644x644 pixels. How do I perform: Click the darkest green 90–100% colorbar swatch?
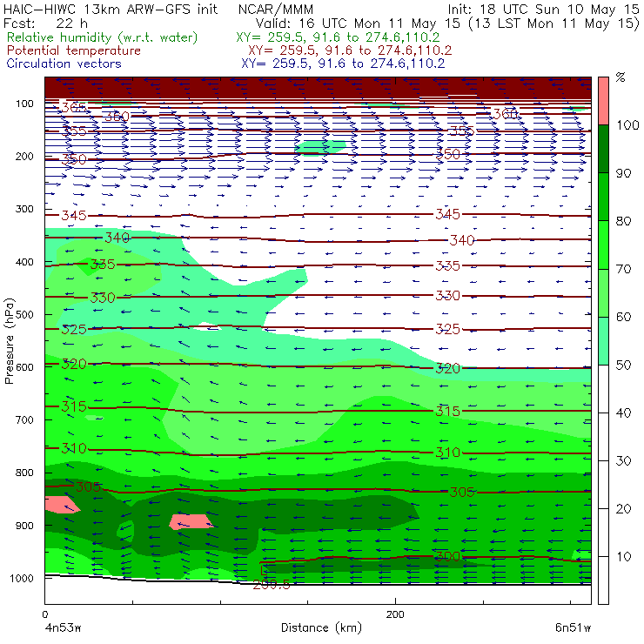[603, 149]
